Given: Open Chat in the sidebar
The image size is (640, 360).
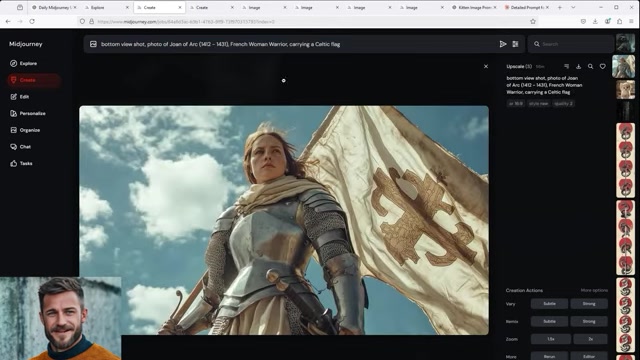Looking at the screenshot, I should click(20, 147).
